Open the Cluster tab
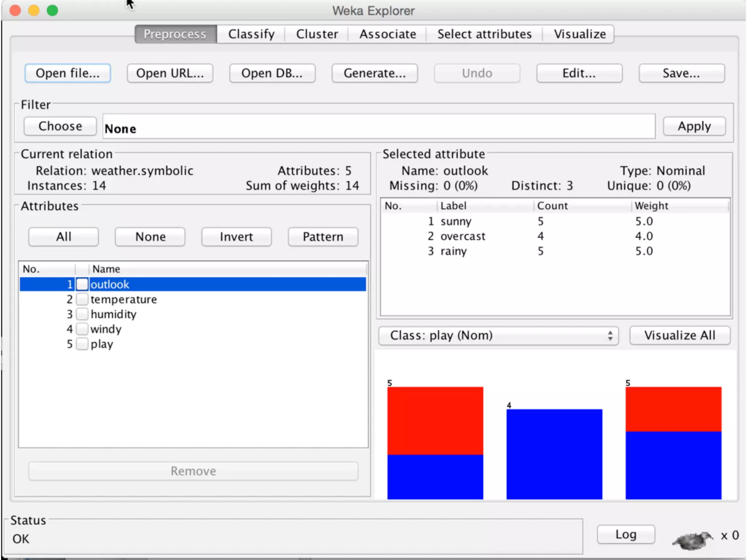The image size is (747, 560). pyautogui.click(x=317, y=34)
